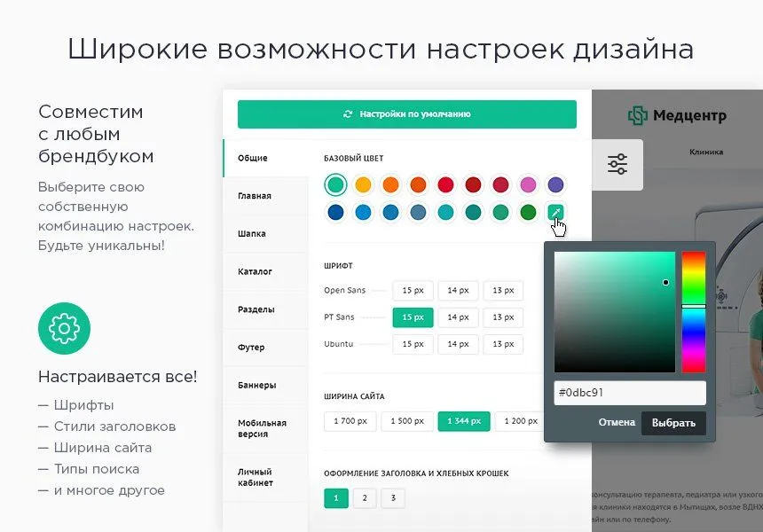The width and height of the screenshot is (763, 532).
Task: Cancel color selection with Отмена
Action: 617,423
